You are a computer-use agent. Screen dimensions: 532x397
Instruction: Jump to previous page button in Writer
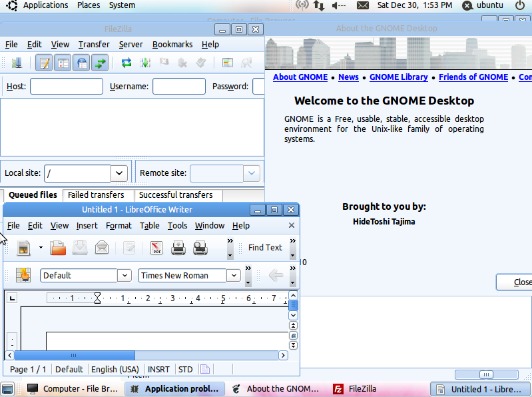tap(293, 326)
